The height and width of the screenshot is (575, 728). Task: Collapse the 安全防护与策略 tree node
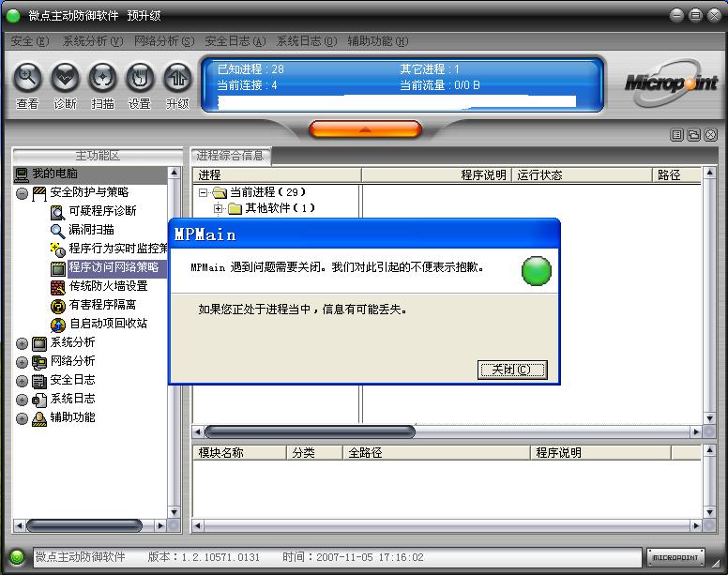22,193
